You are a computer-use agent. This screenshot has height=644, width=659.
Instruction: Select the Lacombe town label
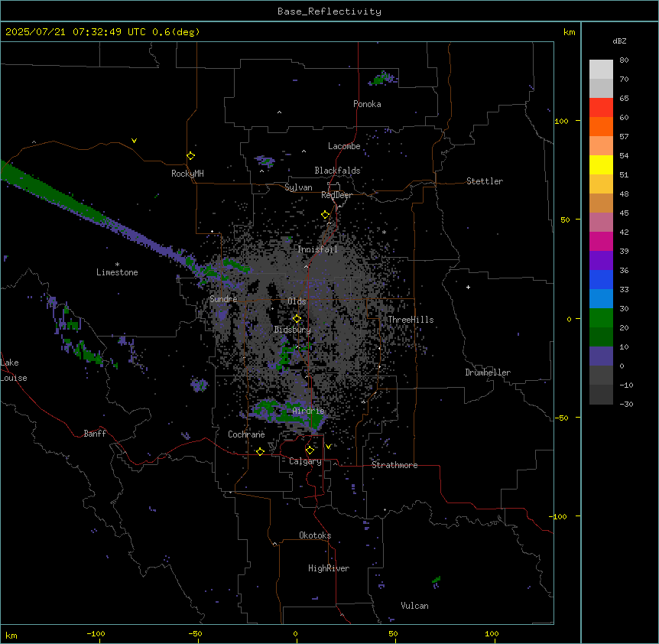[x=344, y=146]
